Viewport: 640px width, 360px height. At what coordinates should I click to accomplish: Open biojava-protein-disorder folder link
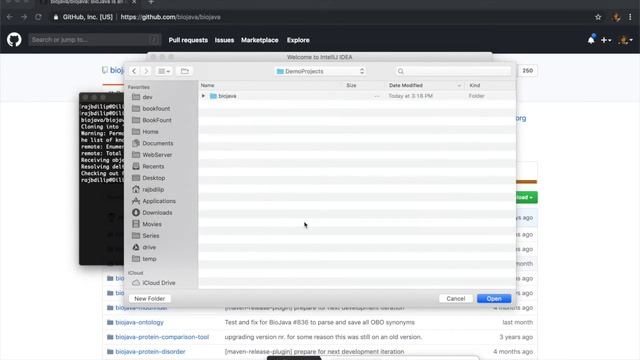(150, 352)
